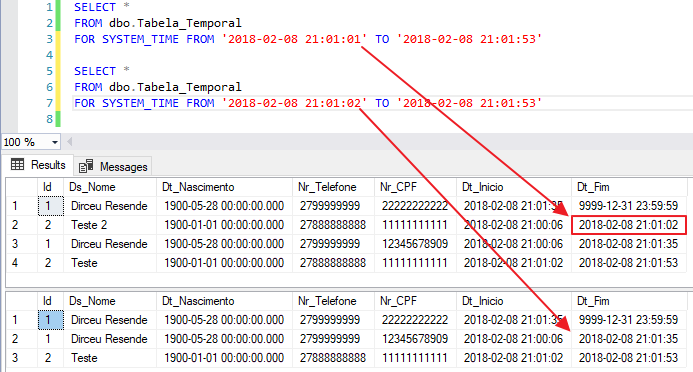Click Nr_CPF header in second grid

pyautogui.click(x=415, y=301)
